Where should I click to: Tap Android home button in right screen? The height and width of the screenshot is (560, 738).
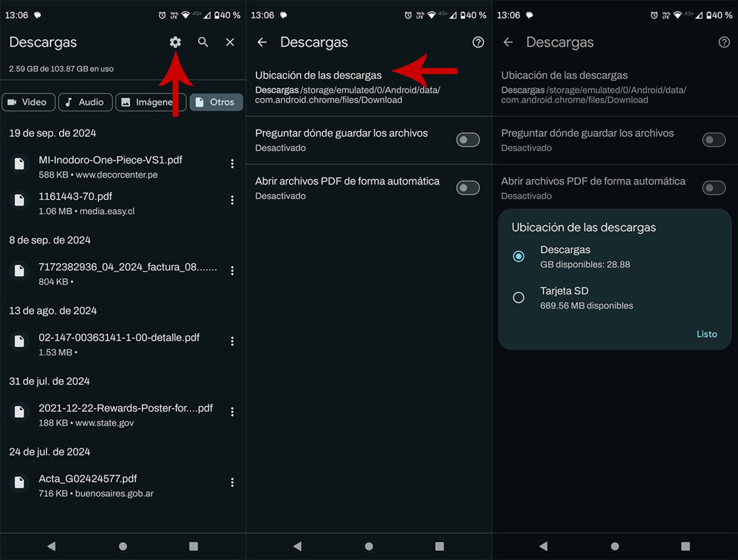click(x=615, y=546)
